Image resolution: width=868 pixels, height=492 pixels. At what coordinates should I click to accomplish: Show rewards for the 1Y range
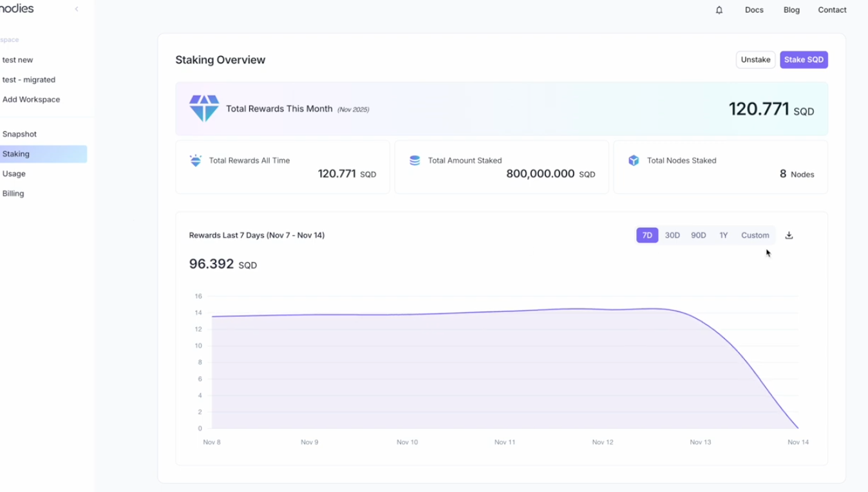(724, 236)
